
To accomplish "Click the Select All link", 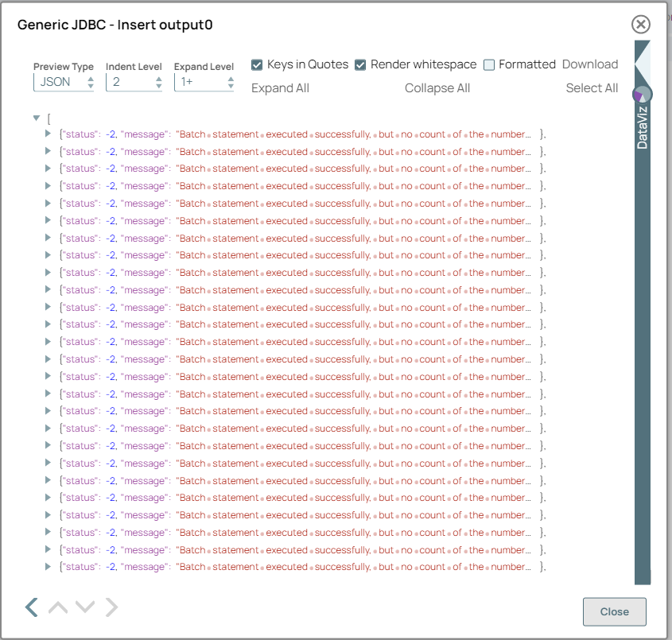I will click(x=592, y=88).
